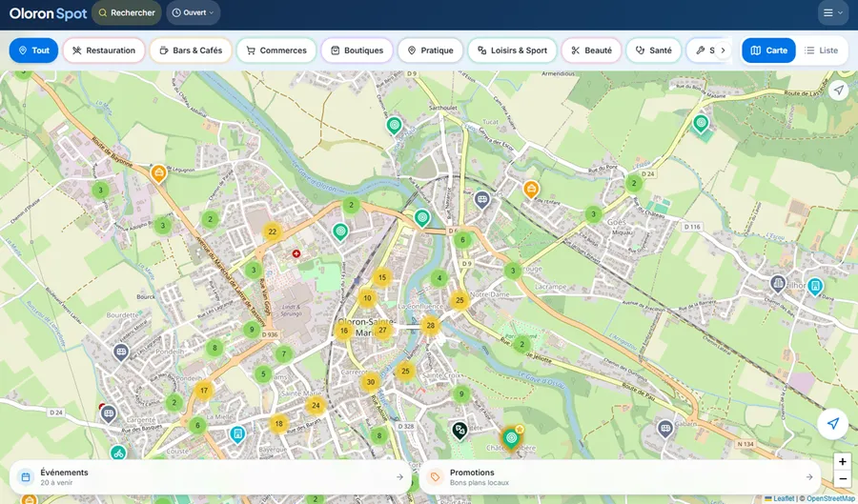Click the blue locate-me arrow button
Screen dimensions: 858x504
tap(833, 424)
